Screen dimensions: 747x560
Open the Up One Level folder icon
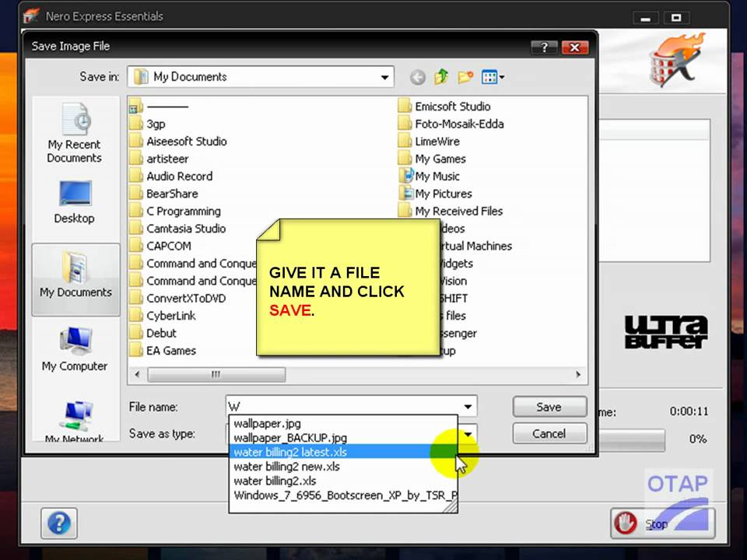tap(440, 76)
